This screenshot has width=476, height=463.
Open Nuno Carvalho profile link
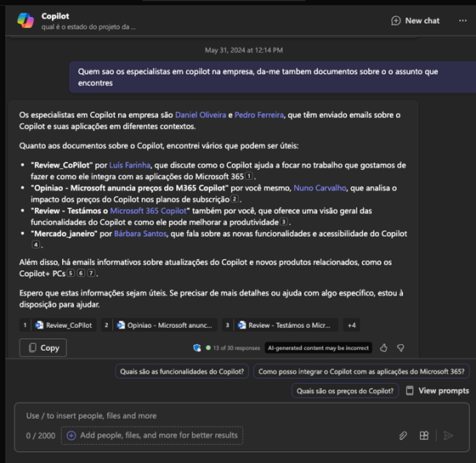320,188
